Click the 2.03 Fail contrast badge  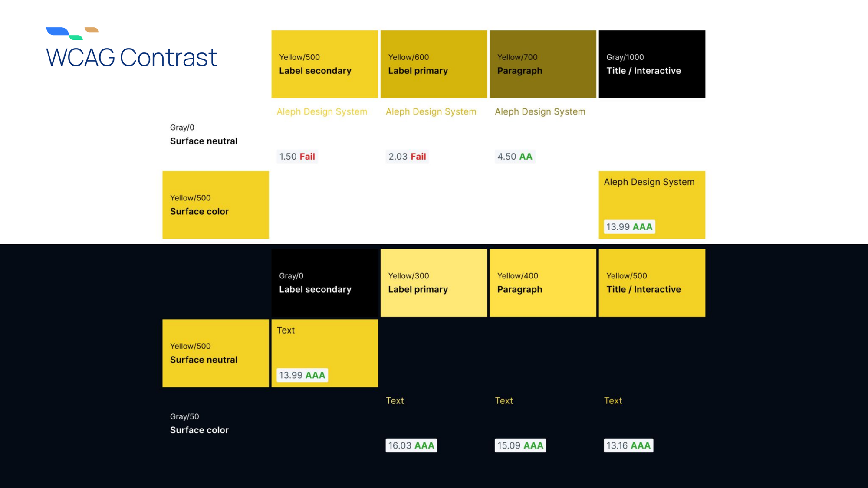coord(407,157)
